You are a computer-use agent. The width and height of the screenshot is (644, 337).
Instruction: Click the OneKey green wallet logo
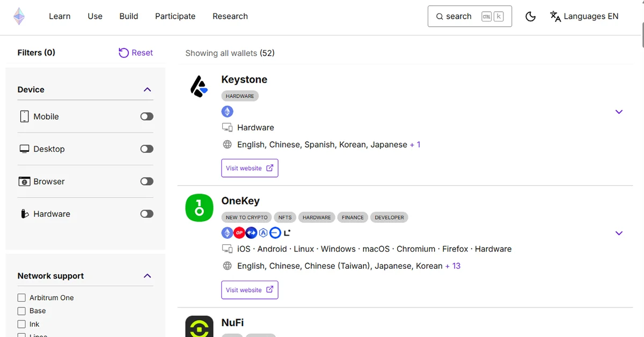coord(199,208)
